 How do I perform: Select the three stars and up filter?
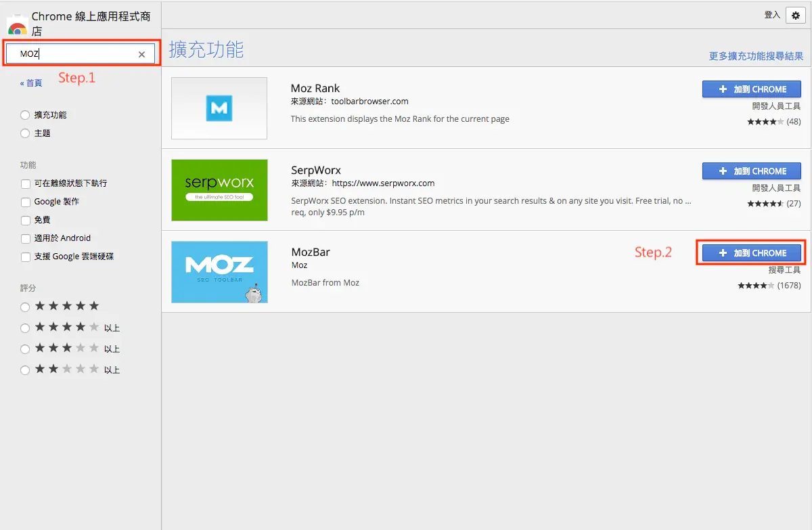point(25,349)
